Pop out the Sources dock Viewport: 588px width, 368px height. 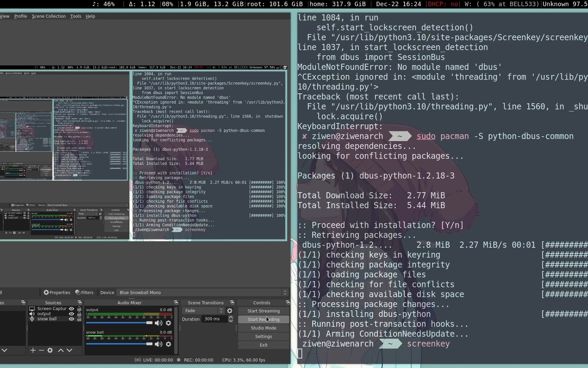[x=80, y=303]
